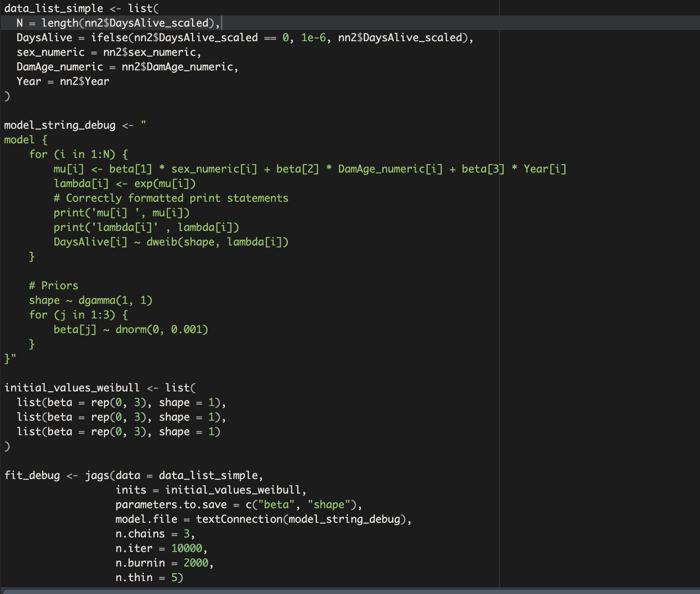Click 'exp(mu[i])' in the lambda line
Image resolution: width=700 pixels, height=594 pixels.
165,183
